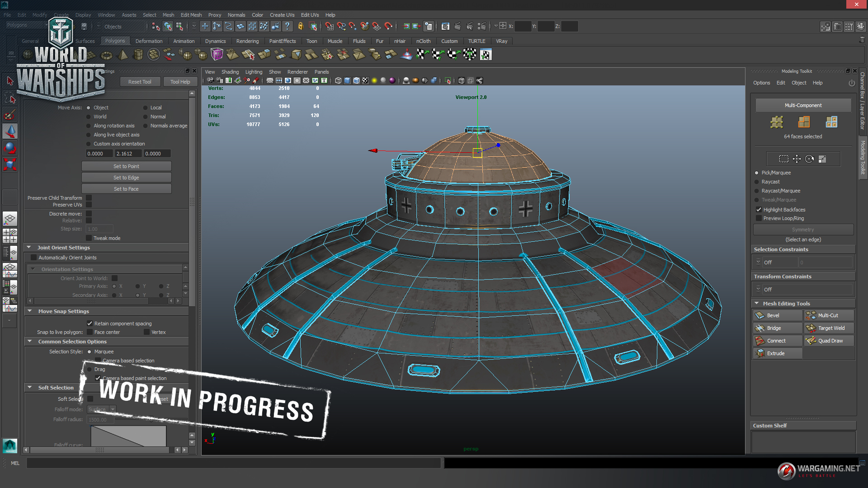The image size is (868, 488).
Task: Click the checkered arrow icon in shelf
Action: [x=422, y=55]
